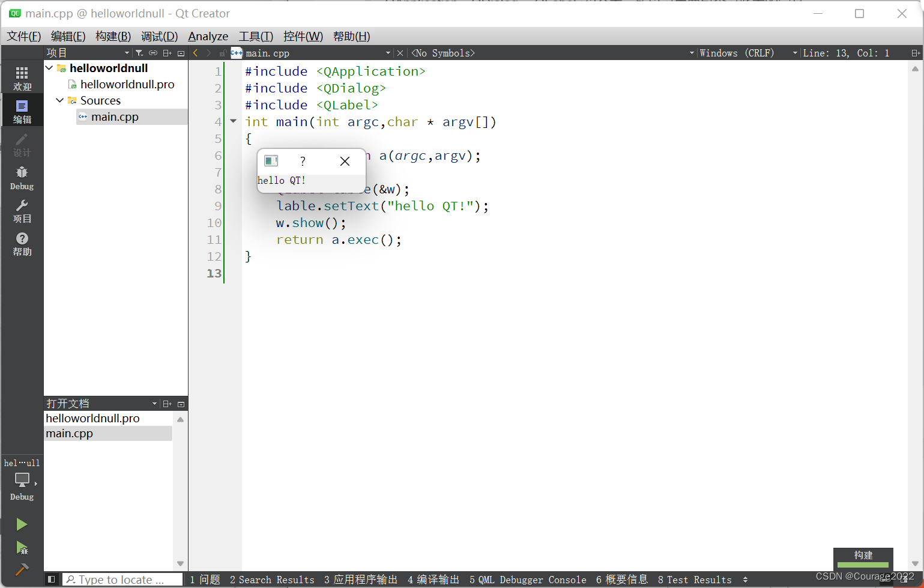Click the Line: 13, Col: 1 indicator
Screen dimensions: 924x588
pyautogui.click(x=846, y=53)
